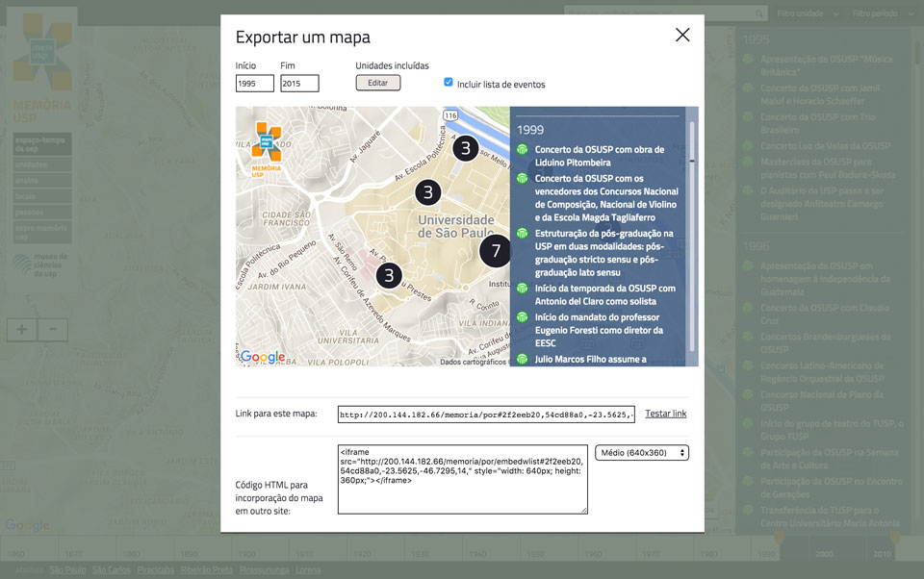Open event Estruturação da pós-graduação na USP

pos(604,253)
